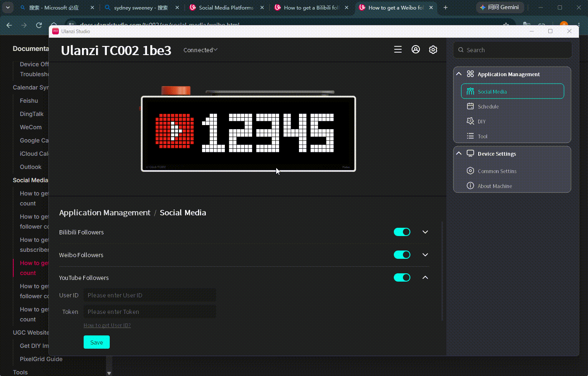Open the Connected status dropdown
The width and height of the screenshot is (588, 376).
[x=200, y=50]
